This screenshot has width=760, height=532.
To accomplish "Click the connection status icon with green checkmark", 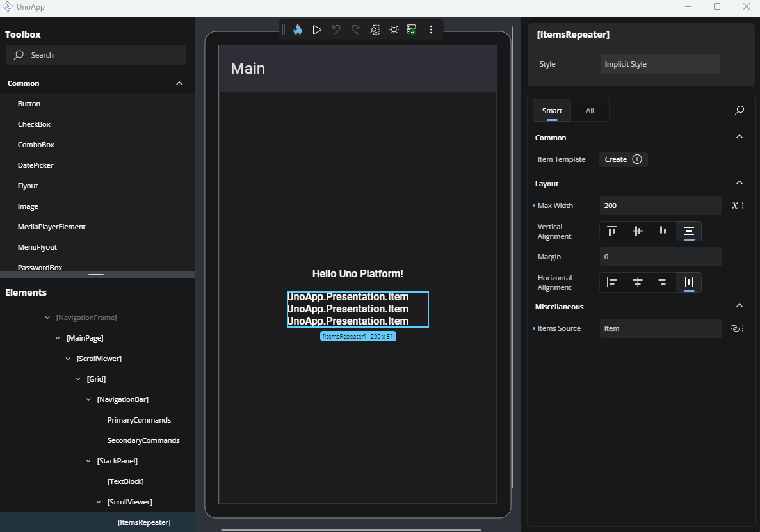I will (411, 29).
